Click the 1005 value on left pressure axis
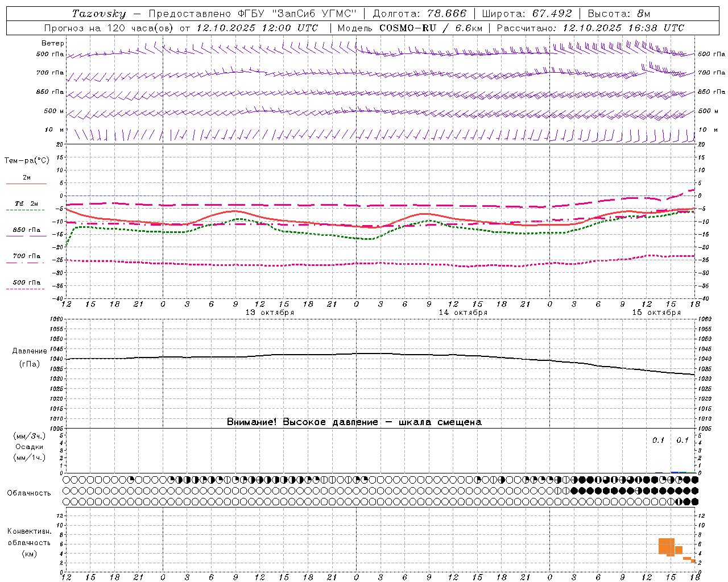Image resolution: width=728 pixels, height=582 pixels. pos(58,429)
